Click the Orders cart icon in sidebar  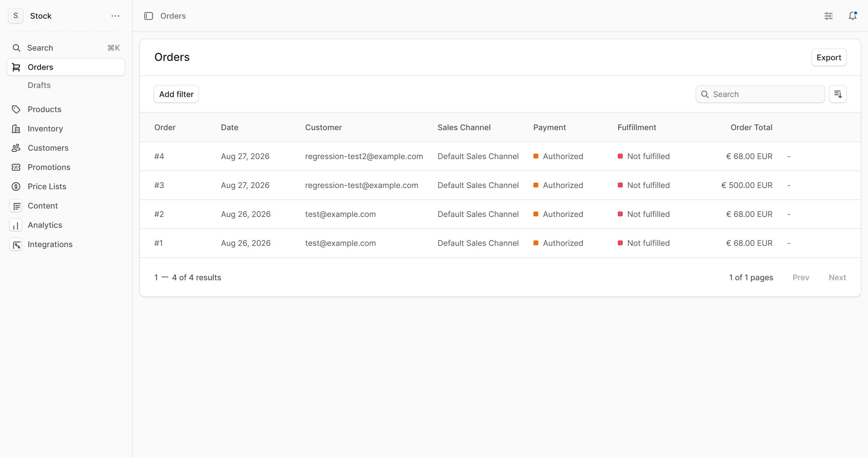tap(16, 67)
